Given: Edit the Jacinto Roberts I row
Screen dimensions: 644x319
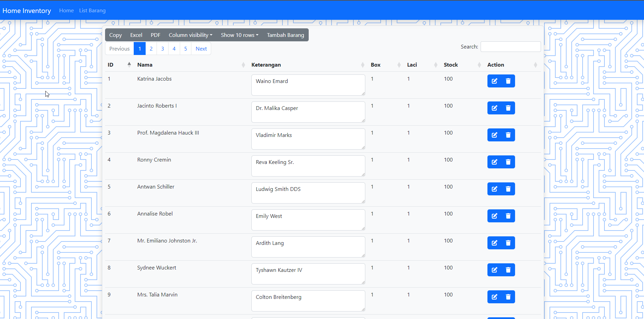Looking at the screenshot, I should pyautogui.click(x=494, y=108).
